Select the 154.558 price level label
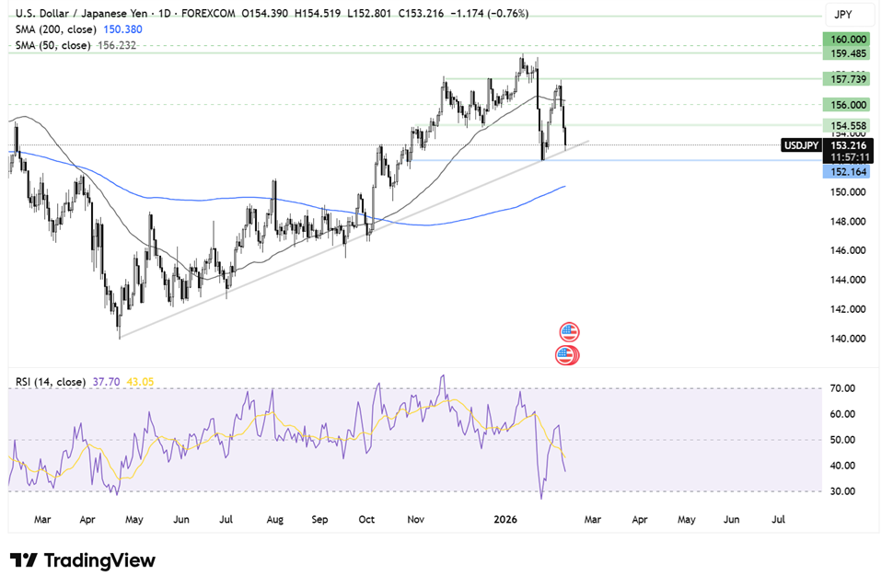Viewport: 893px width, 588px height. click(x=847, y=126)
